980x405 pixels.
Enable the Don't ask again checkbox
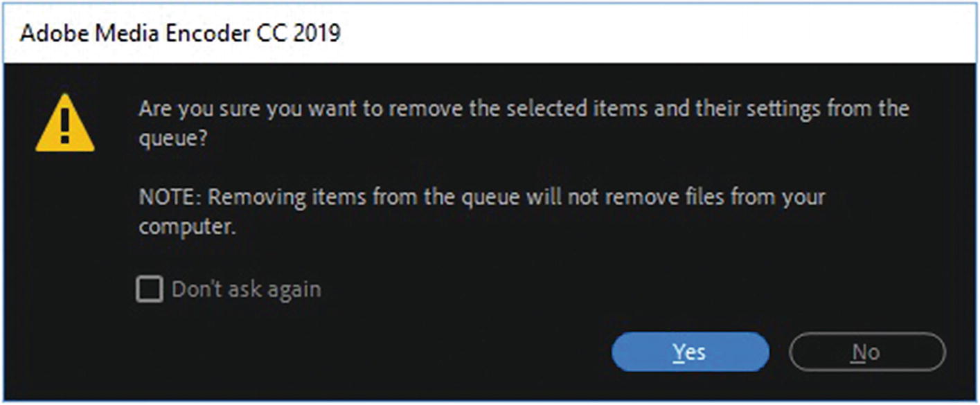click(149, 289)
